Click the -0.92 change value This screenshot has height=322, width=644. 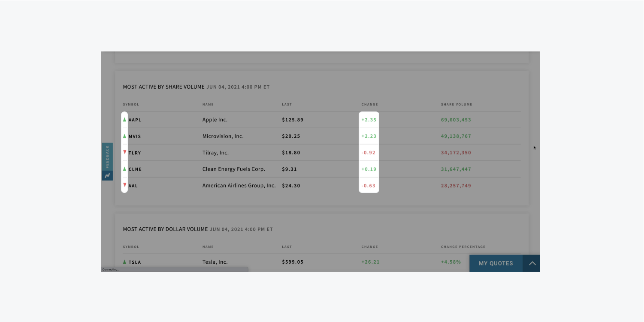(x=369, y=153)
